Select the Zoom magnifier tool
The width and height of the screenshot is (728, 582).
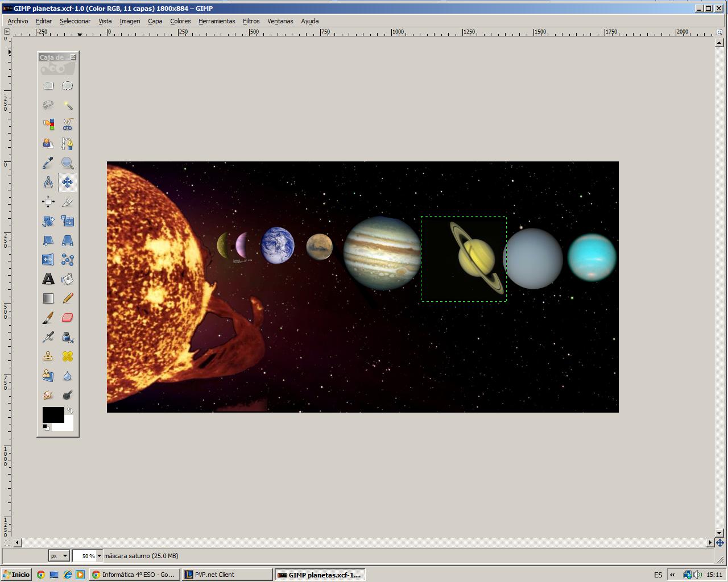(x=68, y=163)
